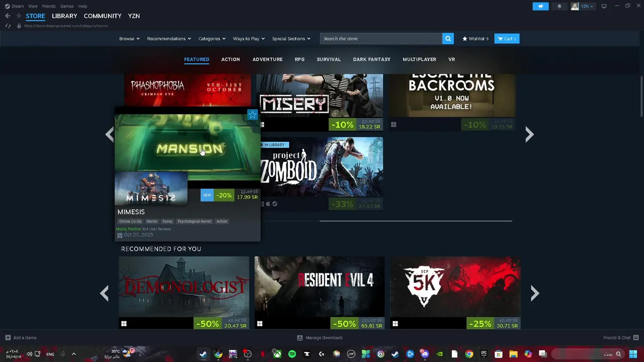Expand the Special Sections dropdown
Screen dimensions: 644x362
pos(291,39)
